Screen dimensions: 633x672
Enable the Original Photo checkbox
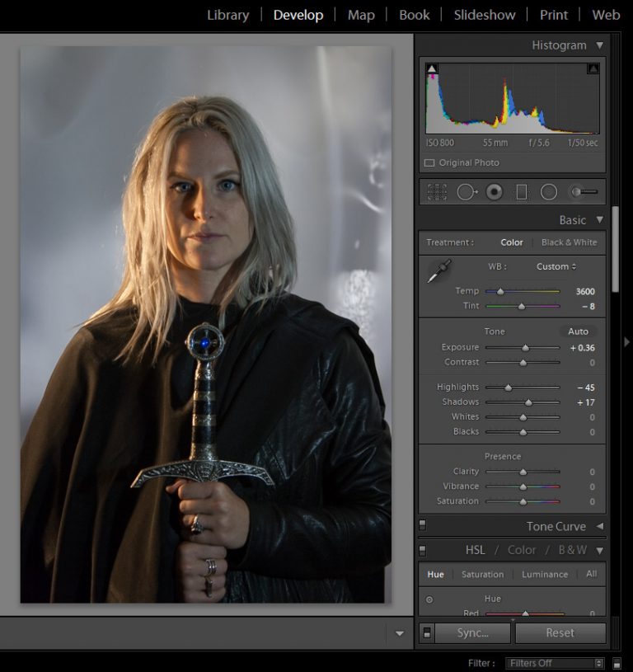click(429, 163)
